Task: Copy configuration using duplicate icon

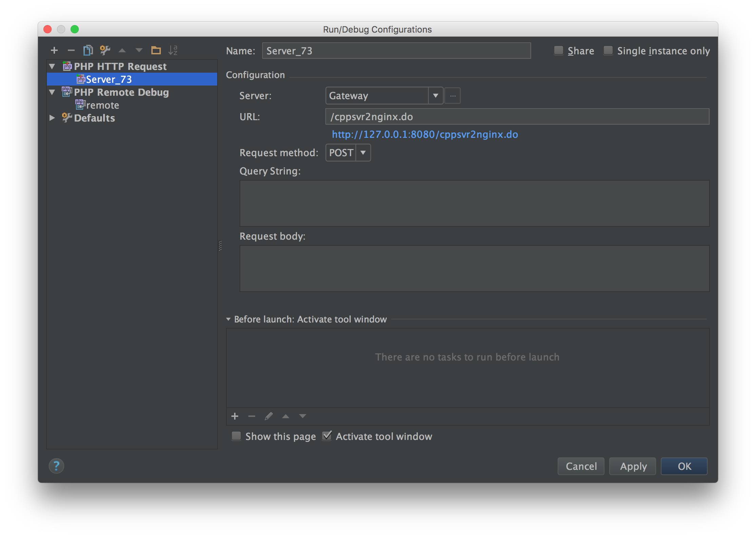Action: [x=88, y=51]
